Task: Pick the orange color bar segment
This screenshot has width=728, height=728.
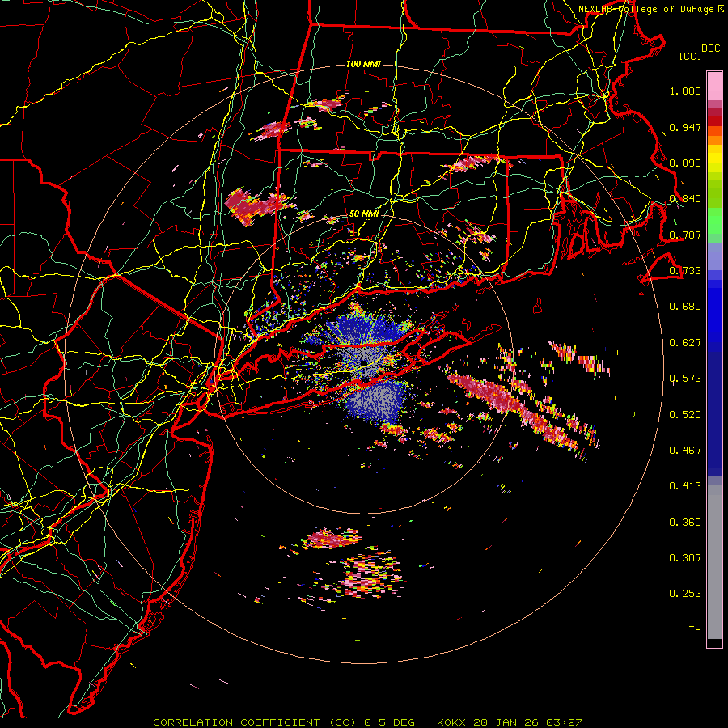Action: coord(714,140)
